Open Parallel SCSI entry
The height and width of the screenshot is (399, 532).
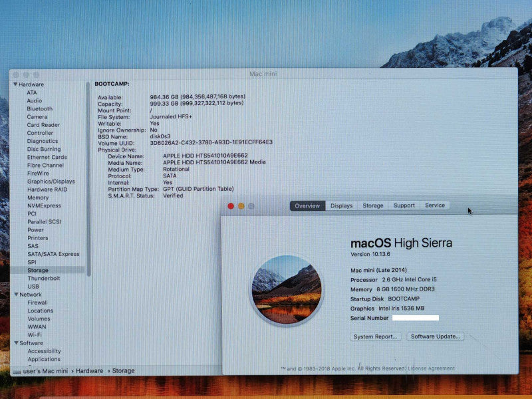[44, 221]
